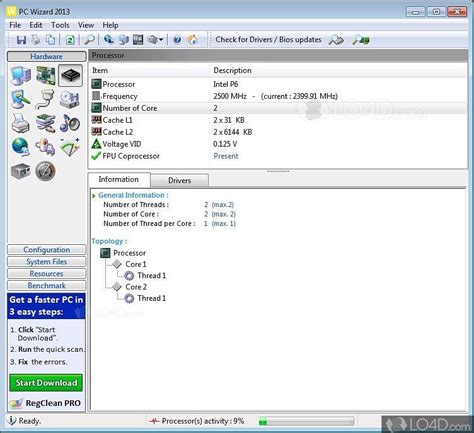Click Check for Drivers / Bios updates label

point(268,40)
